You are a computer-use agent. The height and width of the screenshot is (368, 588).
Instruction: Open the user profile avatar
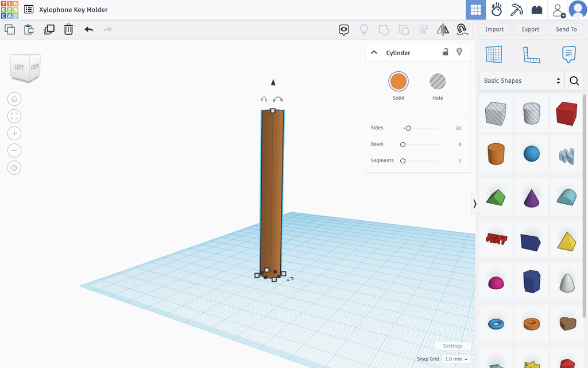578,9
